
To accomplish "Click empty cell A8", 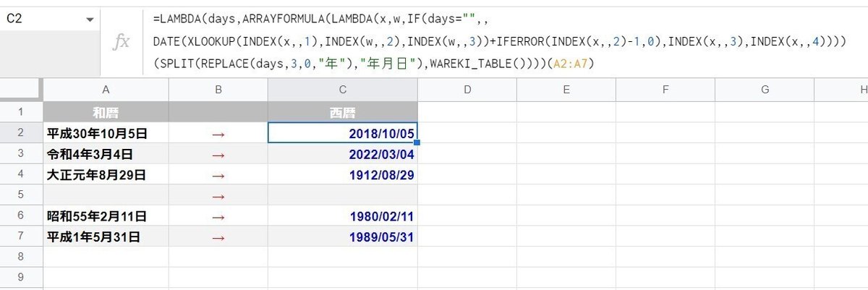I will click(x=106, y=257).
